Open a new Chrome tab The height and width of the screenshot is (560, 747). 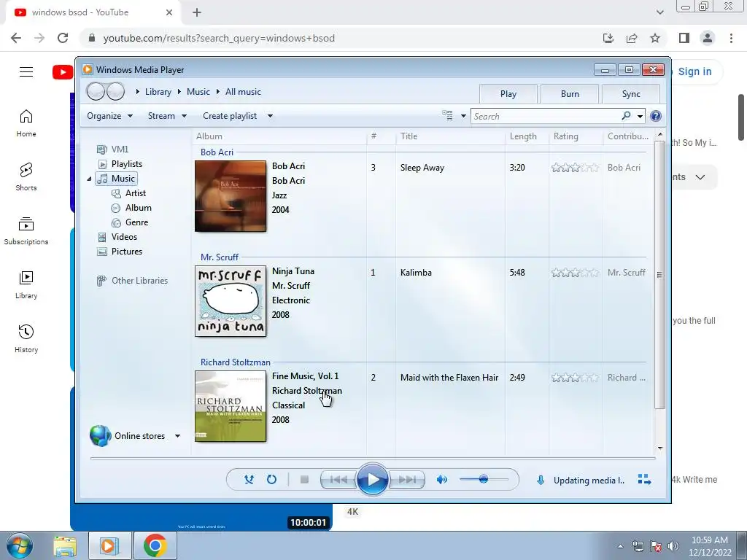197,12
